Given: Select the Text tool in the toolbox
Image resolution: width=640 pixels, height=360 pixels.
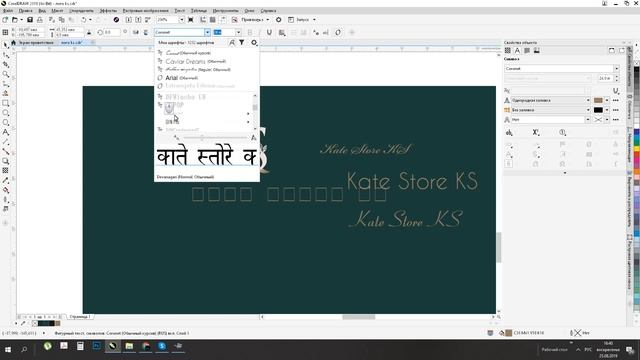Looking at the screenshot, I should [x=5, y=132].
